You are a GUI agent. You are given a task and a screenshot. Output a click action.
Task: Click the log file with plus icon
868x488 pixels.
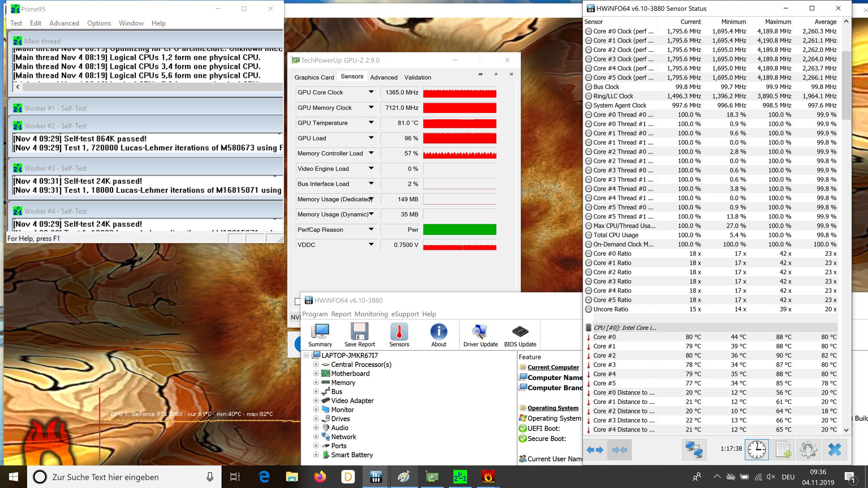coord(783,450)
